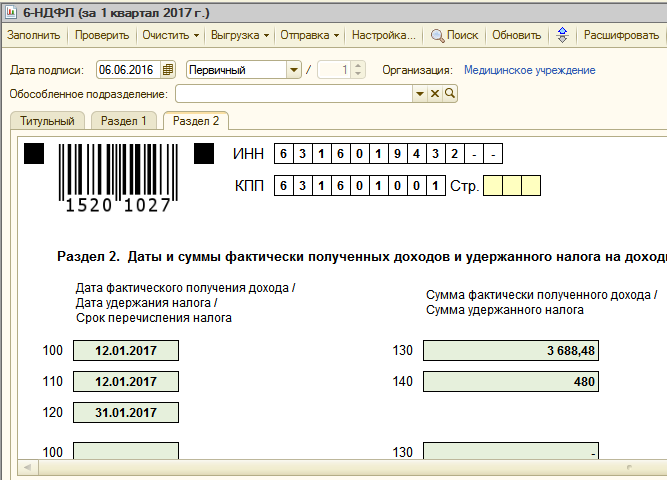The image size is (667, 480).
Task: Open the Первичный report type dropdown
Action: pos(293,70)
